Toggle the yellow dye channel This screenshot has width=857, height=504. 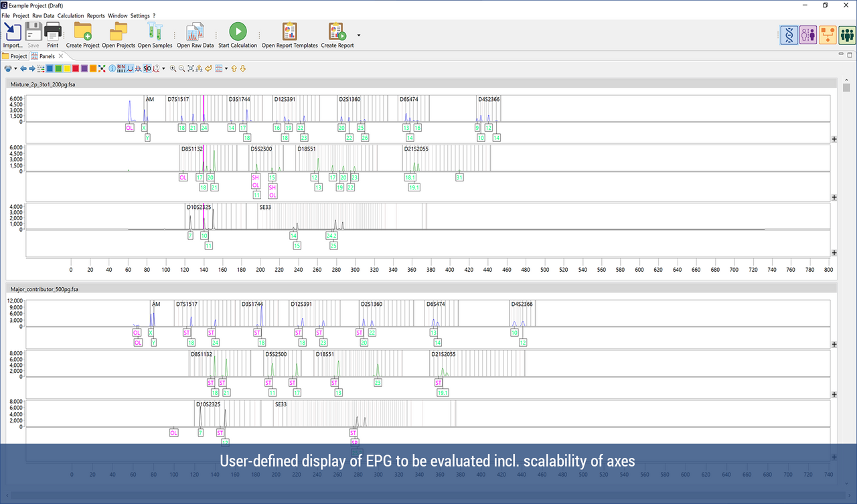click(x=67, y=68)
